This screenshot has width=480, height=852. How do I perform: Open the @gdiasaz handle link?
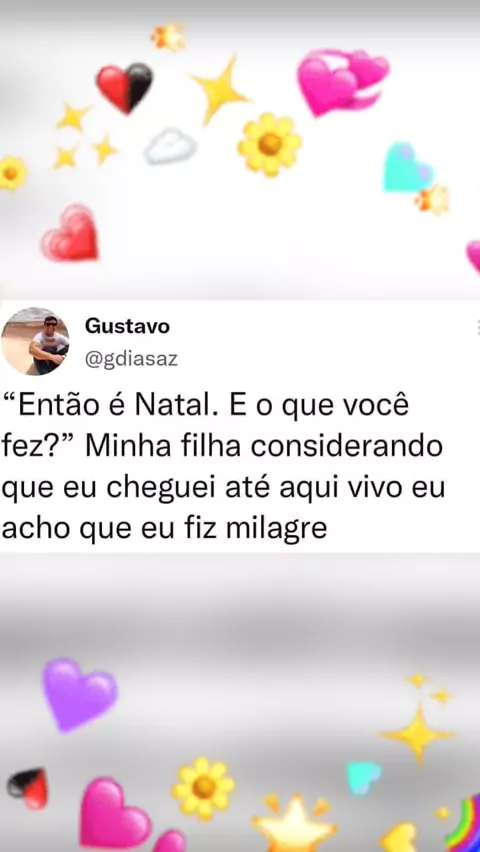pyautogui.click(x=131, y=359)
